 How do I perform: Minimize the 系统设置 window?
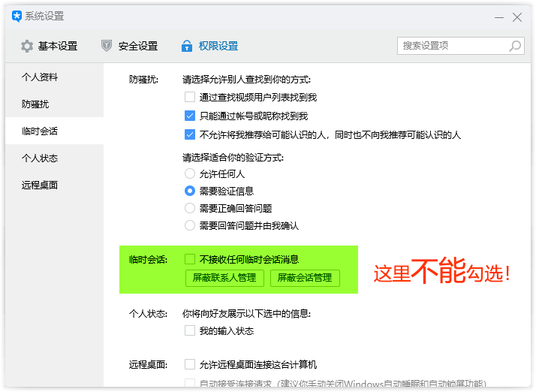coord(498,17)
